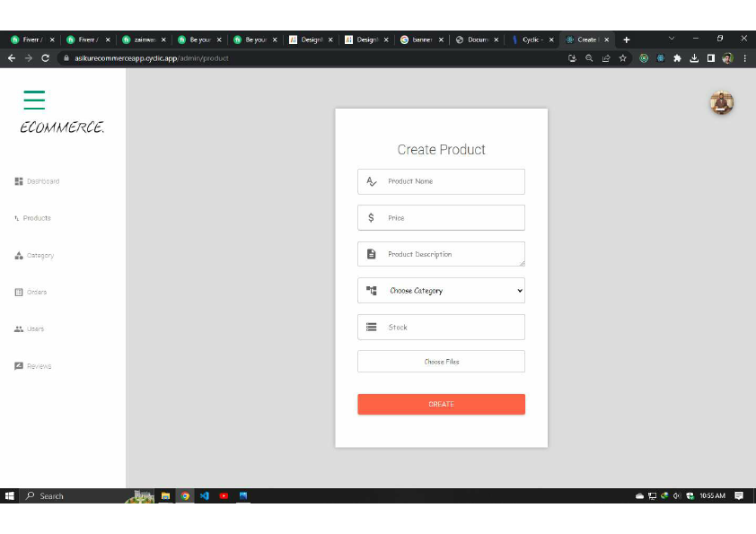Bookmark this page with star icon
Viewport: 756px width, 534px height.
pos(623,58)
